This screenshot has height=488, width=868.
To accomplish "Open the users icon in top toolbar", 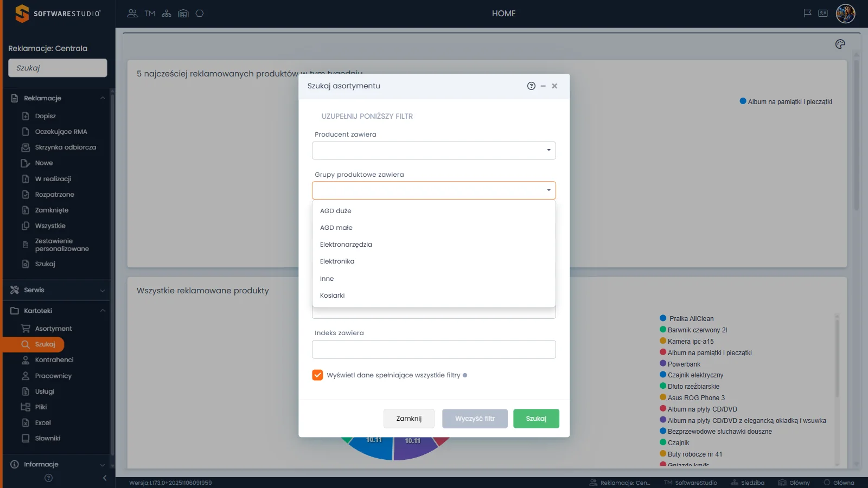I will tap(132, 14).
